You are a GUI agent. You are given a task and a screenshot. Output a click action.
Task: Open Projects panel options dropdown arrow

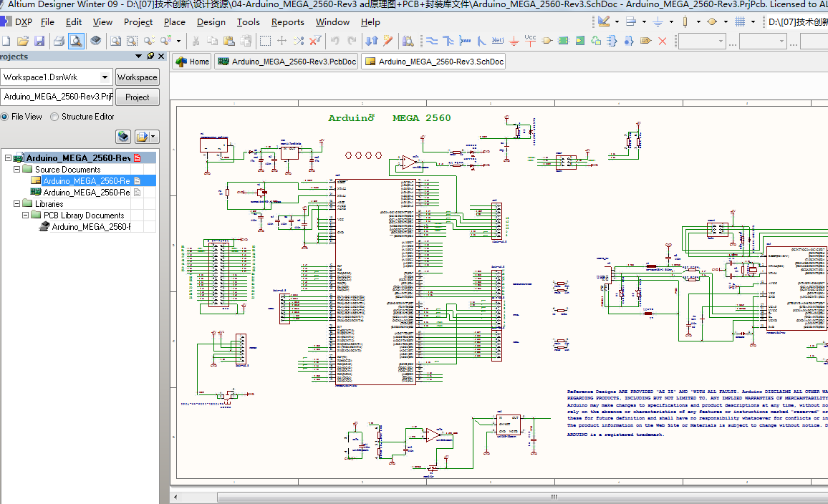tap(138, 56)
